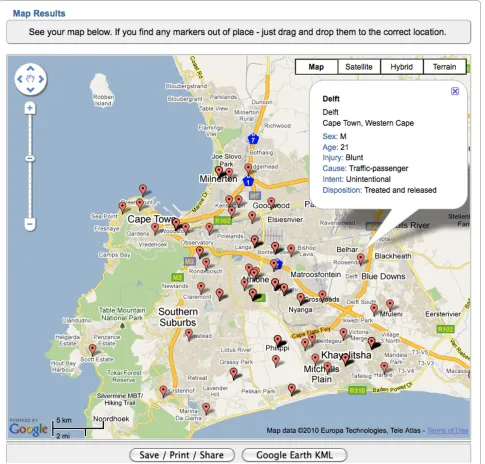The width and height of the screenshot is (485, 464).
Task: Select the marker near Bishop Lavis
Action: click(291, 249)
